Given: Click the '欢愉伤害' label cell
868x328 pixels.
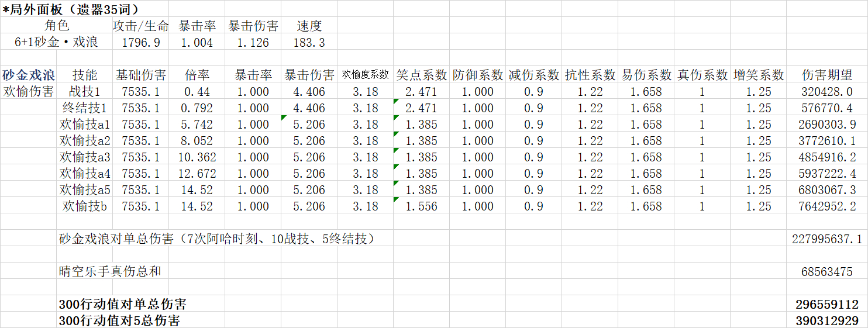Looking at the screenshot, I should [29, 91].
